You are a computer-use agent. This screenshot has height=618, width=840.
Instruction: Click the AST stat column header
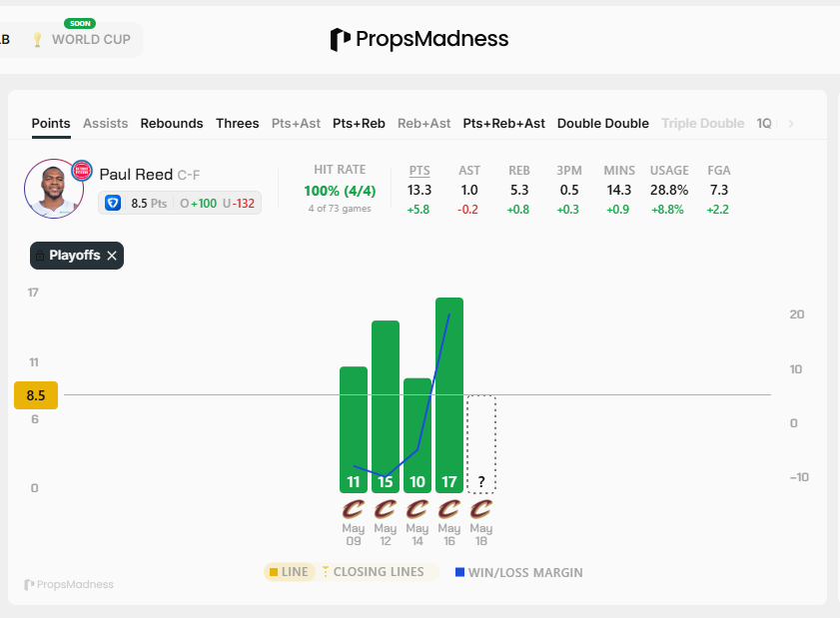469,171
